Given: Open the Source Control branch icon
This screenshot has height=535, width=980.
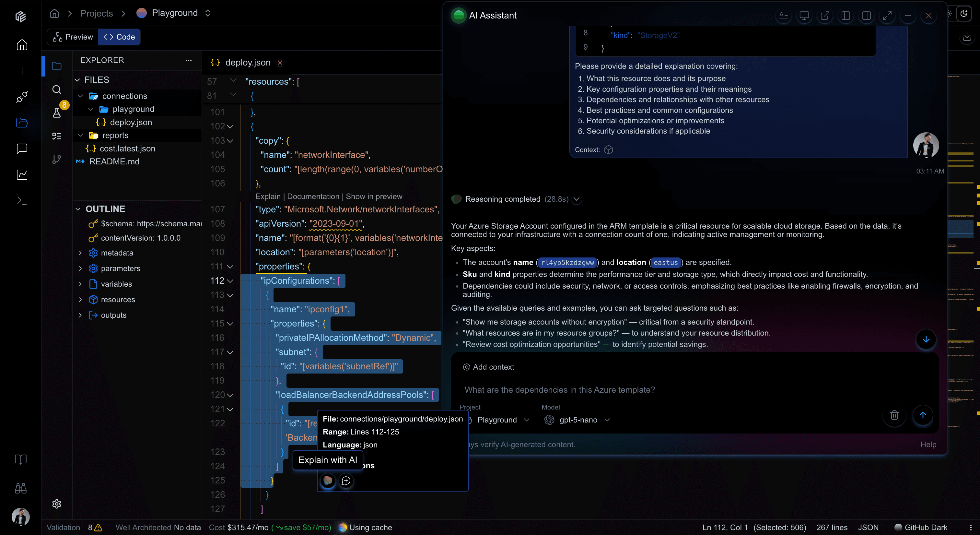Looking at the screenshot, I should pos(57,160).
